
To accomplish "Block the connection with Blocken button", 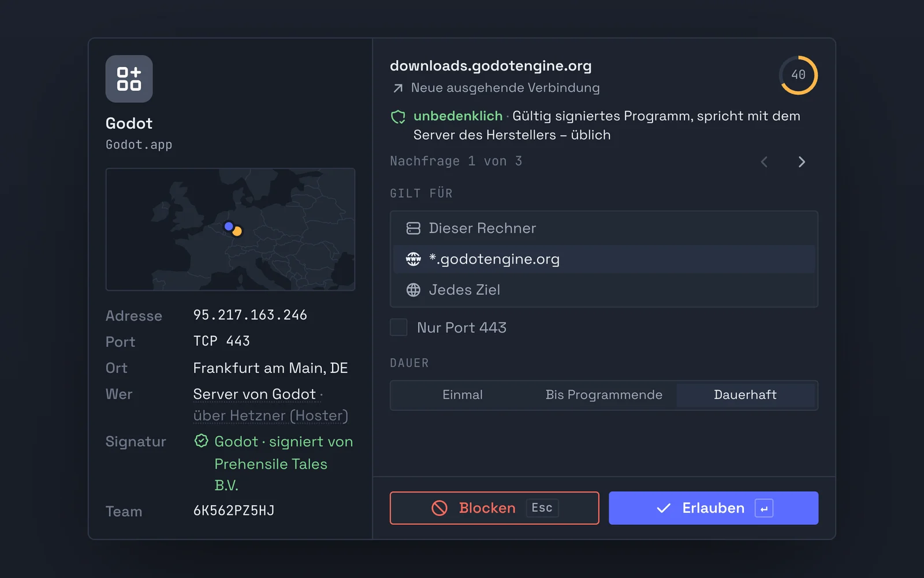I will click(x=494, y=508).
